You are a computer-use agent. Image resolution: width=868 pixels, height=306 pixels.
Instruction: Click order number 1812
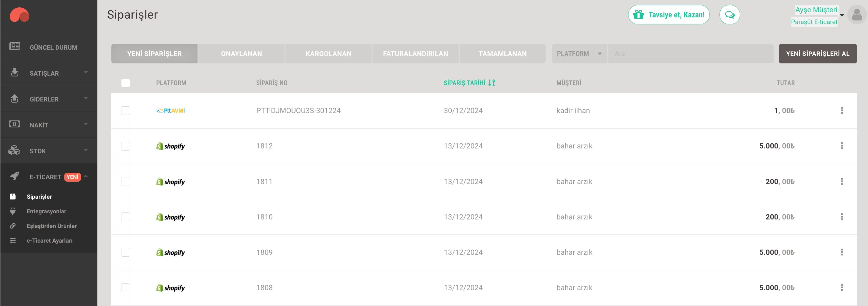click(x=264, y=146)
